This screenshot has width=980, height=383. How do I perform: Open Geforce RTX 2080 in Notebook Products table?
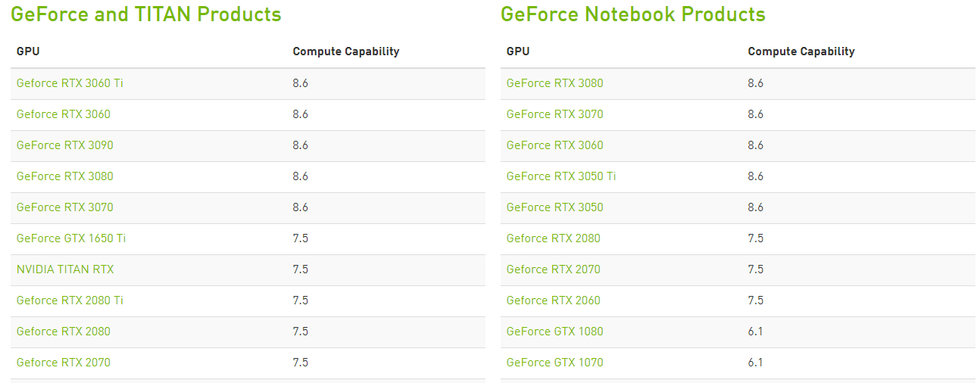554,238
